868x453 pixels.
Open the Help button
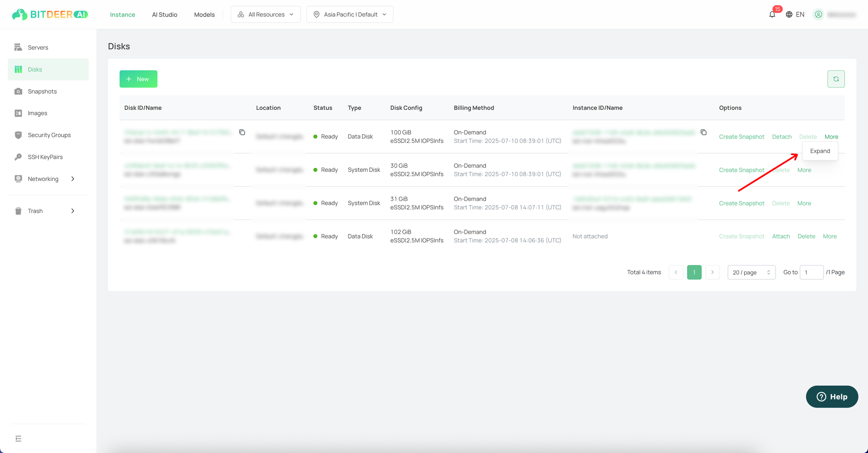(832, 397)
